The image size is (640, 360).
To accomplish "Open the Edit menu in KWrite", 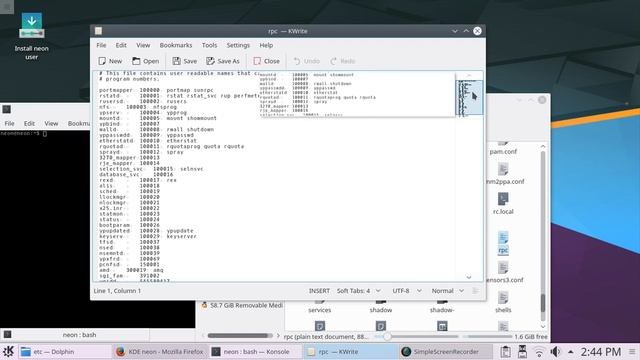I will (121, 45).
